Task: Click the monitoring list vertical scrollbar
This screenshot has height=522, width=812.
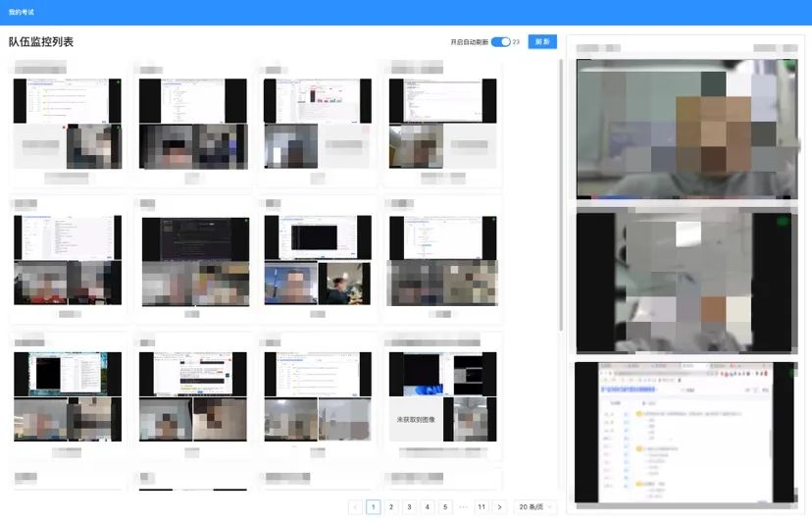Action: 561,195
